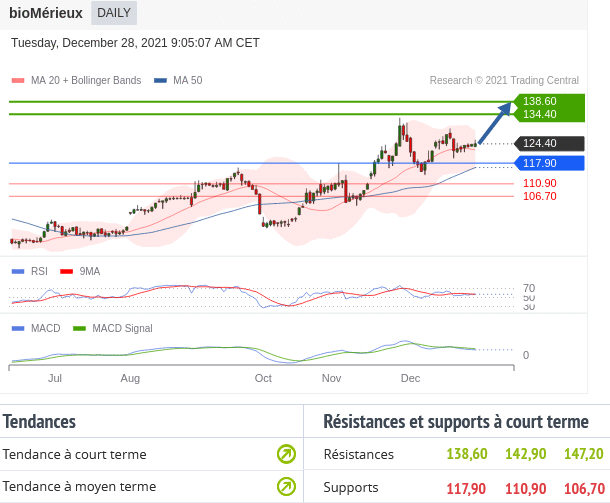Click the 106.70 support level label
The width and height of the screenshot is (610, 503).
click(540, 196)
